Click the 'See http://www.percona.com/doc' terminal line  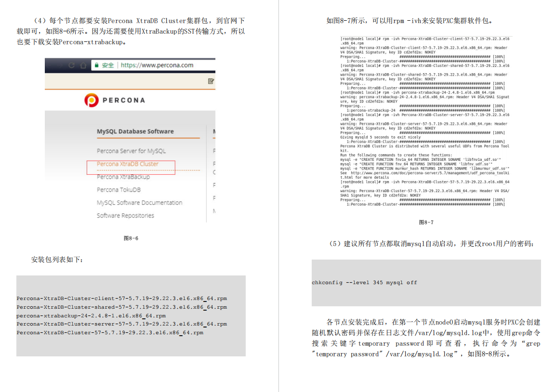coord(425,173)
